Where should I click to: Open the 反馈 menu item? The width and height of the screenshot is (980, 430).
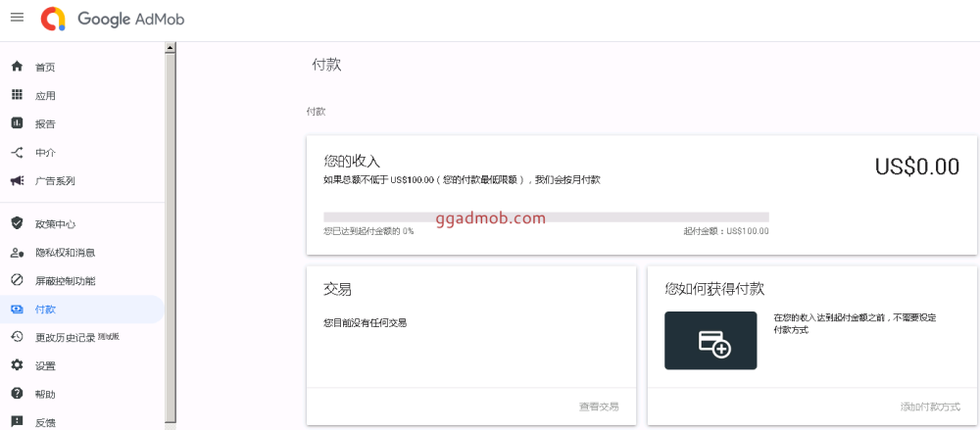(x=82, y=422)
